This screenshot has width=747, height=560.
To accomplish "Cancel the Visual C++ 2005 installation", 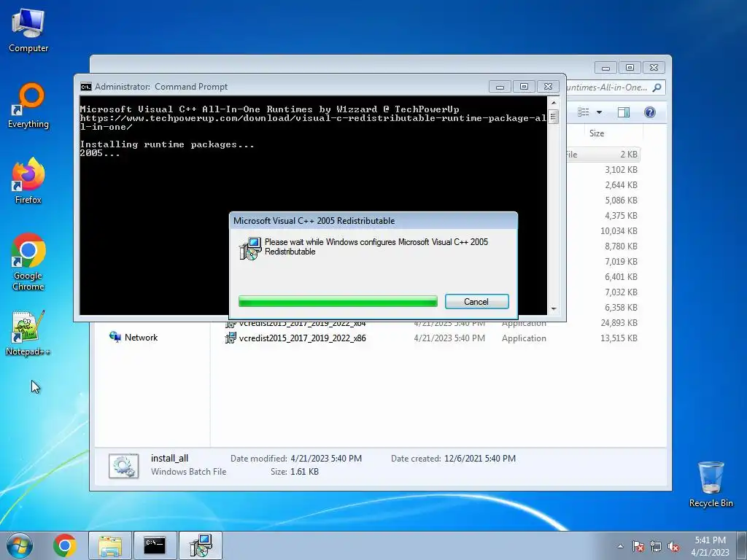I will coord(476,301).
